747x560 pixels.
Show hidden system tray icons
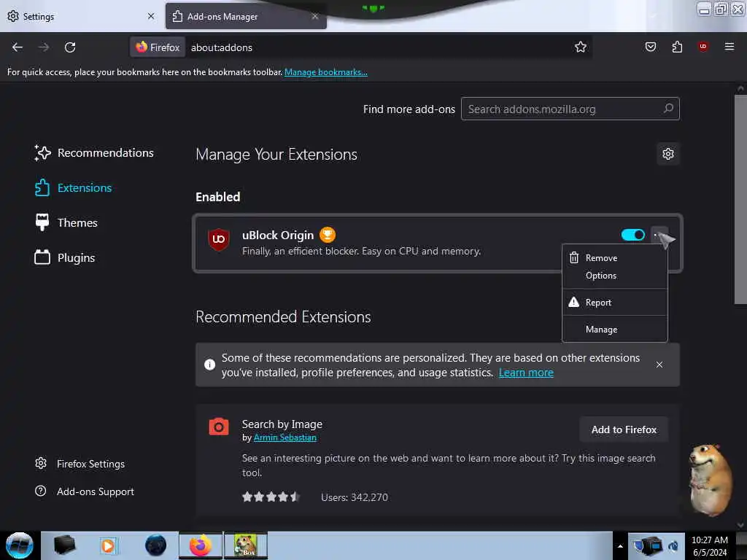coord(620,546)
